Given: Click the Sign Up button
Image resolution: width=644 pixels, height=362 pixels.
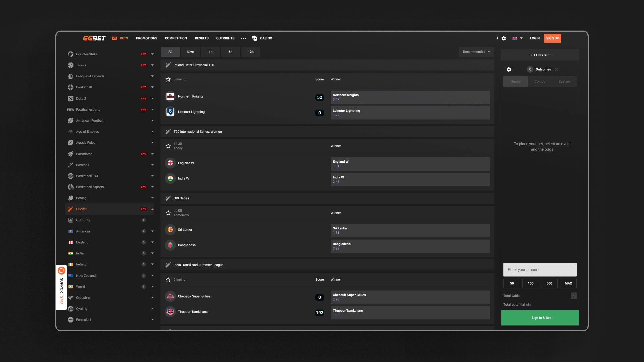Looking at the screenshot, I should point(552,38).
